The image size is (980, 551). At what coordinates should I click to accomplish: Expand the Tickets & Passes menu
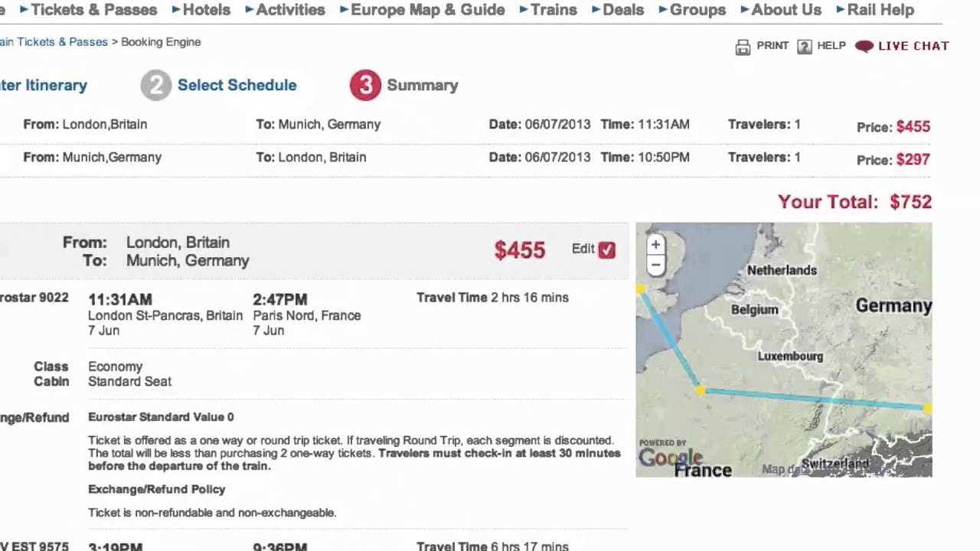tap(93, 10)
